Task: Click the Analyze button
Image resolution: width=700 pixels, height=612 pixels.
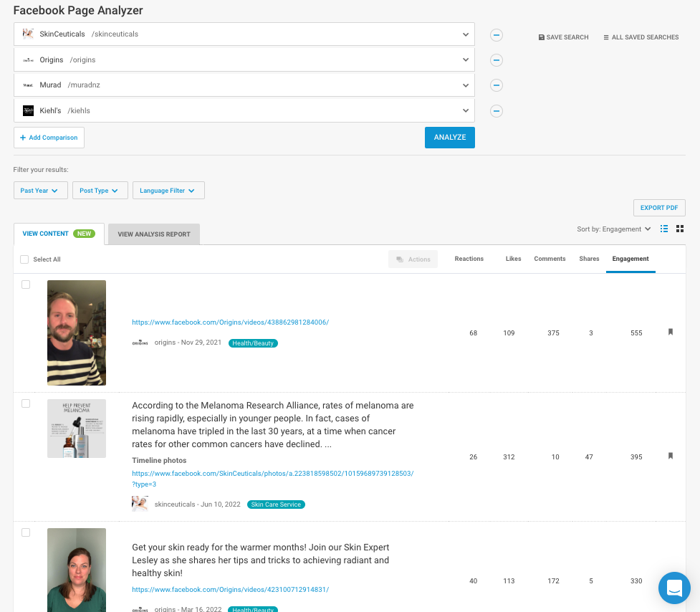Action: 449,138
